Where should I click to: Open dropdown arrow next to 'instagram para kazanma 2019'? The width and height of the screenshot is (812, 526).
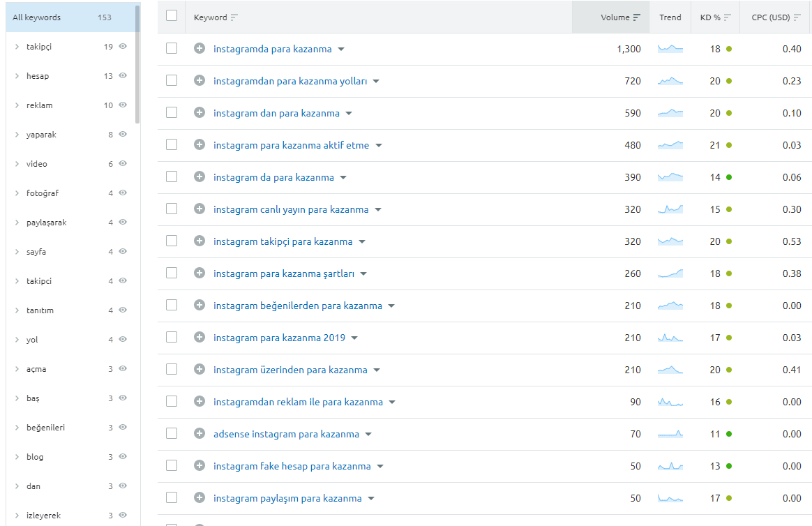pyautogui.click(x=355, y=338)
